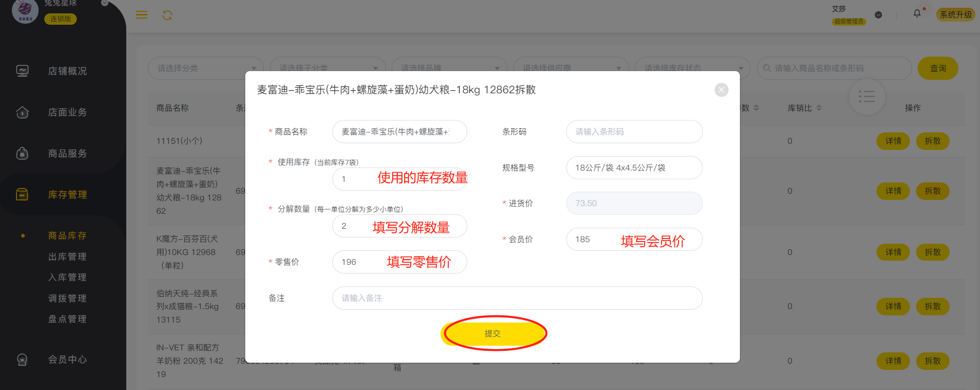Image resolution: width=980 pixels, height=390 pixels.
Task: Click 详情 for 麦富迪-乖宝乐 row
Action: (x=893, y=191)
